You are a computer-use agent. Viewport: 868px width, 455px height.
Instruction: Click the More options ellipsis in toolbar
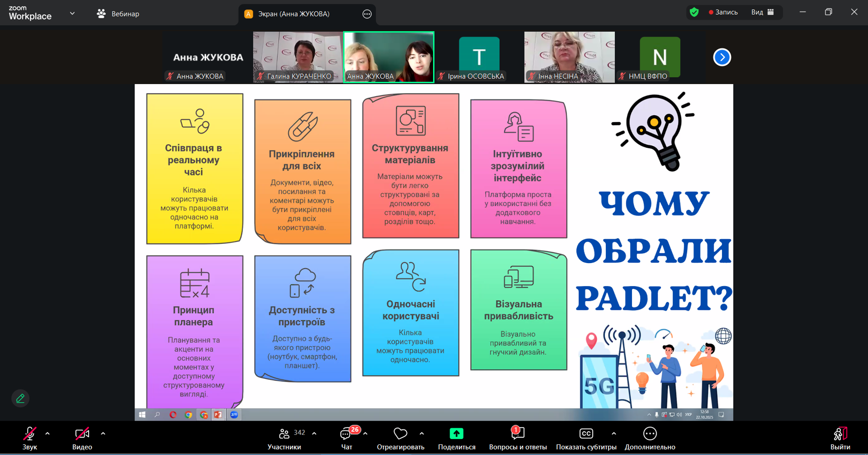pyautogui.click(x=649, y=434)
